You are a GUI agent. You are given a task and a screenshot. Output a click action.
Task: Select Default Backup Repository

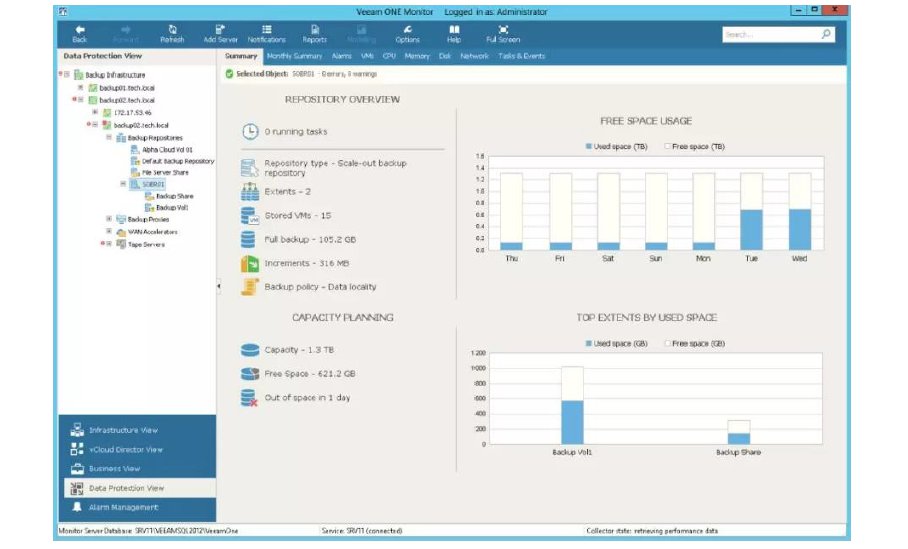click(x=178, y=161)
